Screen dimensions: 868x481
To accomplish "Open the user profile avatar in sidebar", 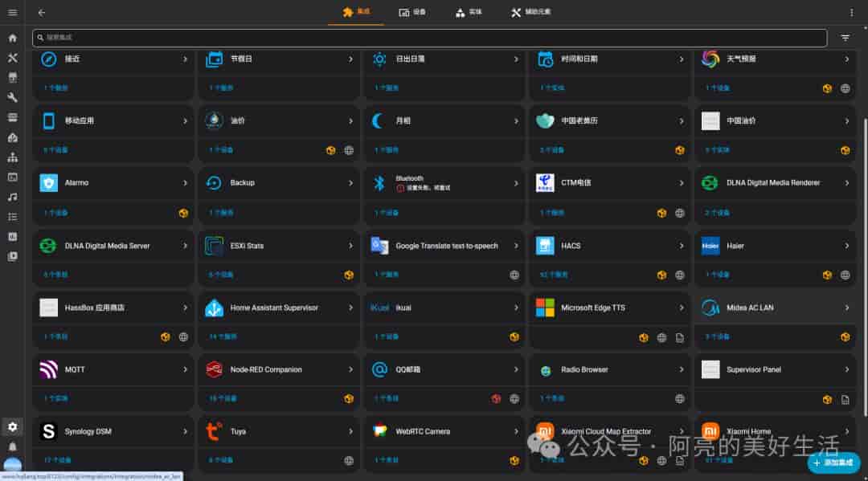I will [12, 464].
